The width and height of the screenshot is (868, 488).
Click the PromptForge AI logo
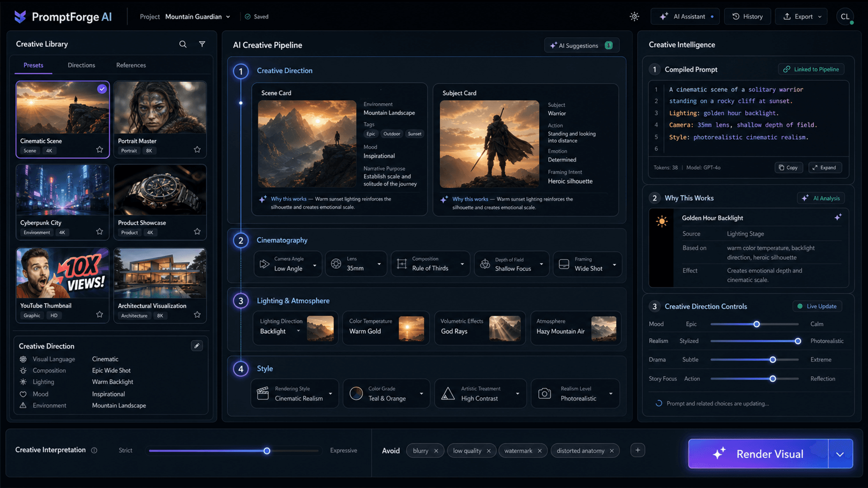[63, 17]
